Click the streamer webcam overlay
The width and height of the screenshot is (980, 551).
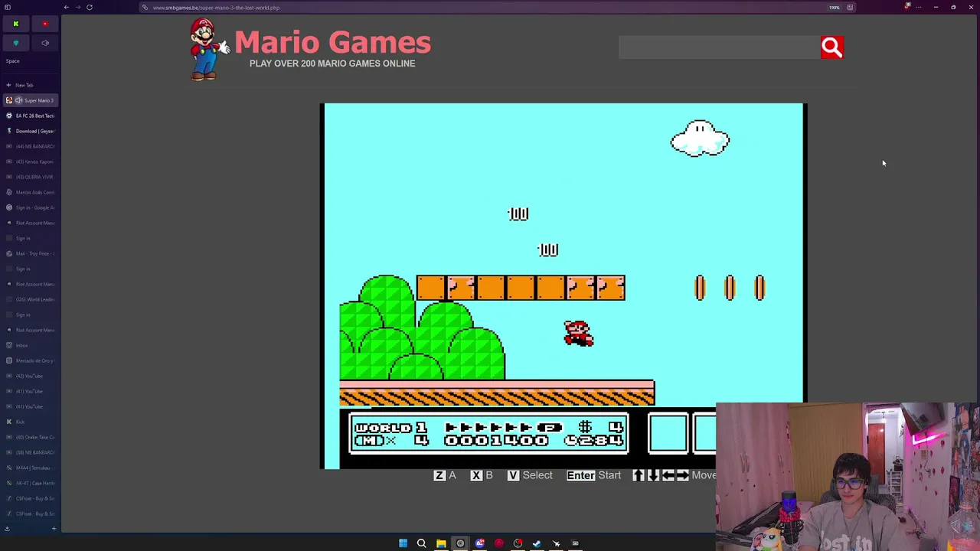[848, 477]
